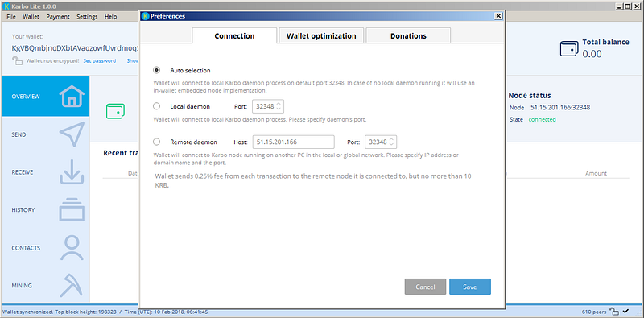Click the SEND sidebar label
The image size is (644, 318).
pos(19,134)
